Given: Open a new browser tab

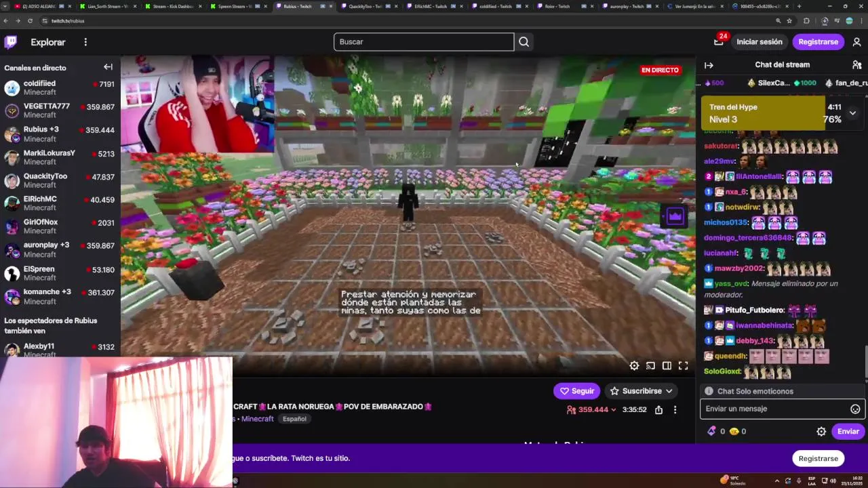Looking at the screenshot, I should [x=799, y=6].
